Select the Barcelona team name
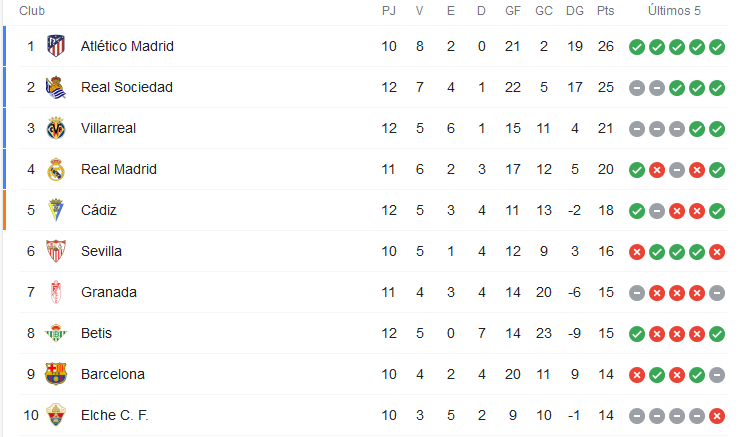741x437 pixels. pyautogui.click(x=112, y=374)
